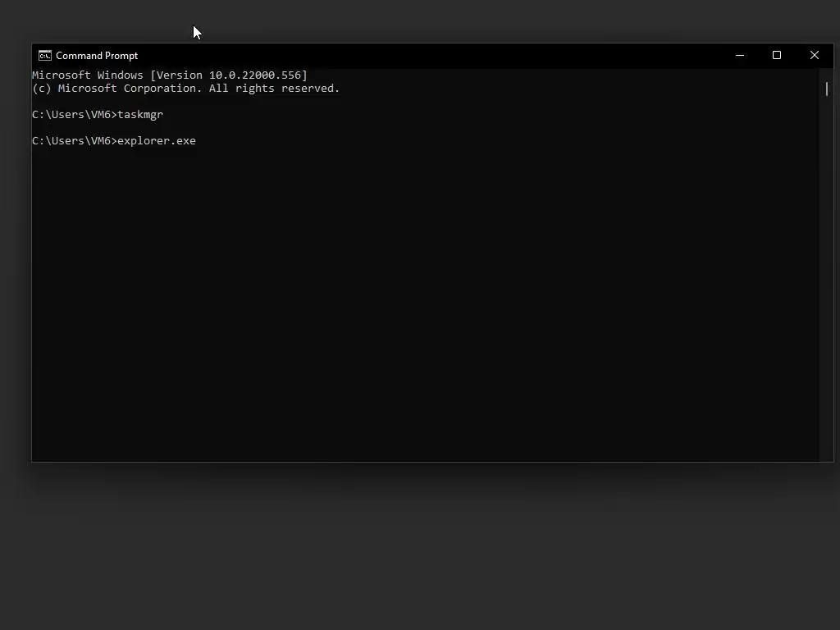
Task: Click the 'taskmgr' command text
Action: click(140, 115)
